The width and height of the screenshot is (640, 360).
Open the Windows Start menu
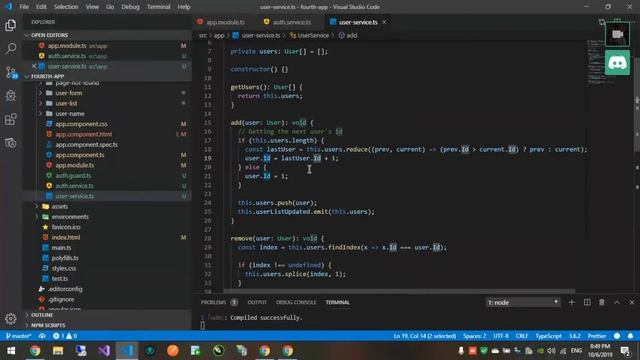(11, 351)
